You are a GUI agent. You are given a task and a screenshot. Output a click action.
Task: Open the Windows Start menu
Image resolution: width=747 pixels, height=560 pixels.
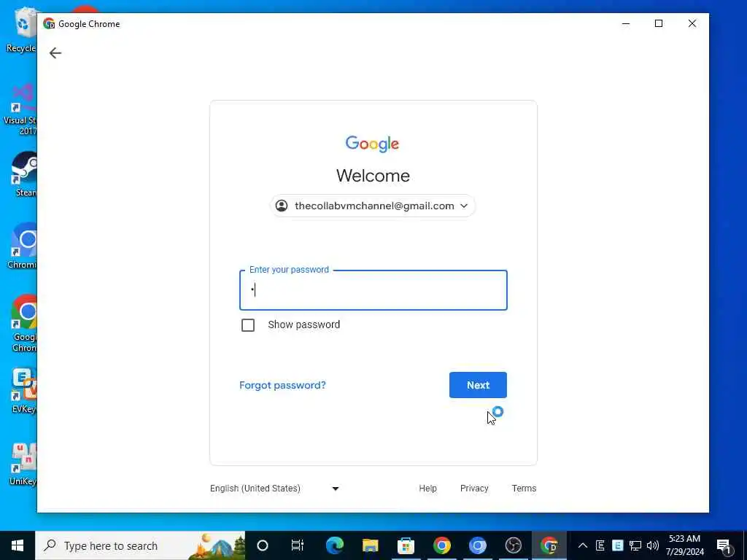click(18, 545)
